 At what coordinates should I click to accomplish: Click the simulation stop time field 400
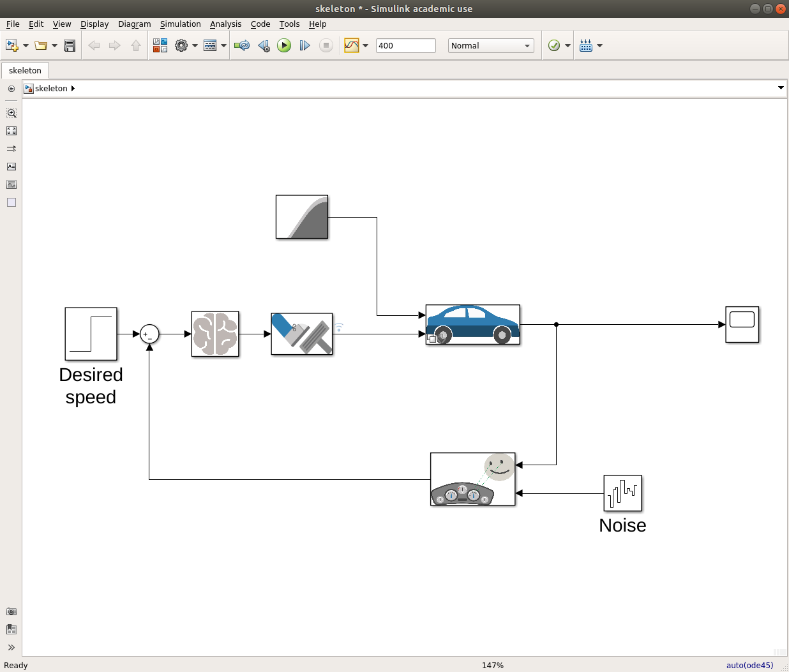(406, 45)
